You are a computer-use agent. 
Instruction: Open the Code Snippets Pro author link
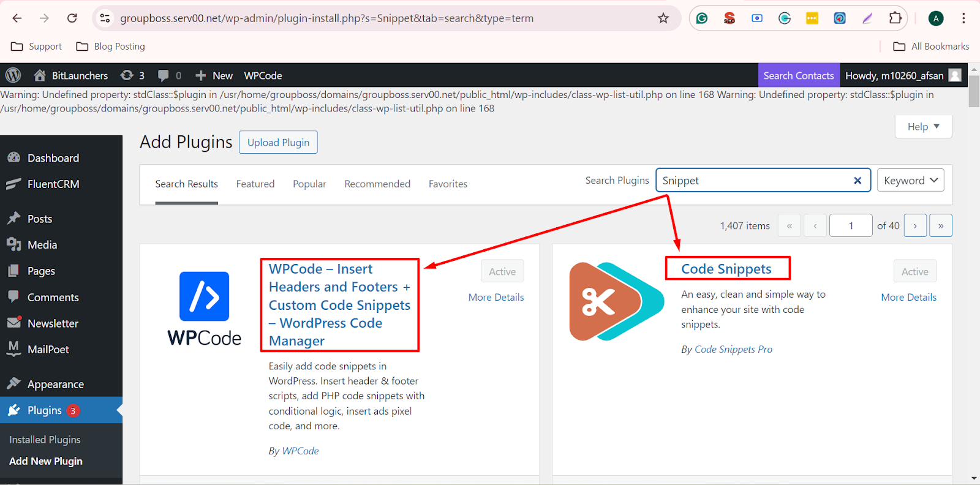pyautogui.click(x=733, y=349)
